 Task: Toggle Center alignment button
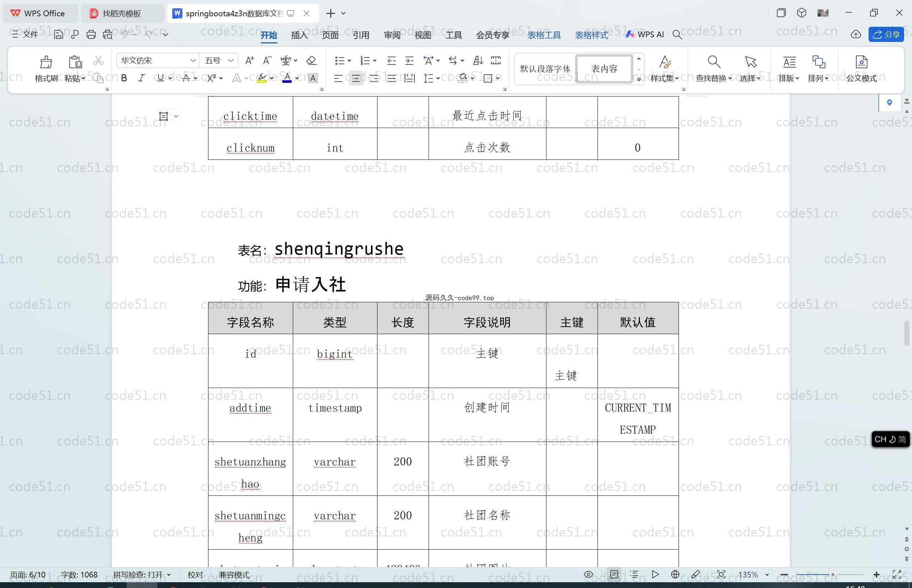(x=356, y=78)
